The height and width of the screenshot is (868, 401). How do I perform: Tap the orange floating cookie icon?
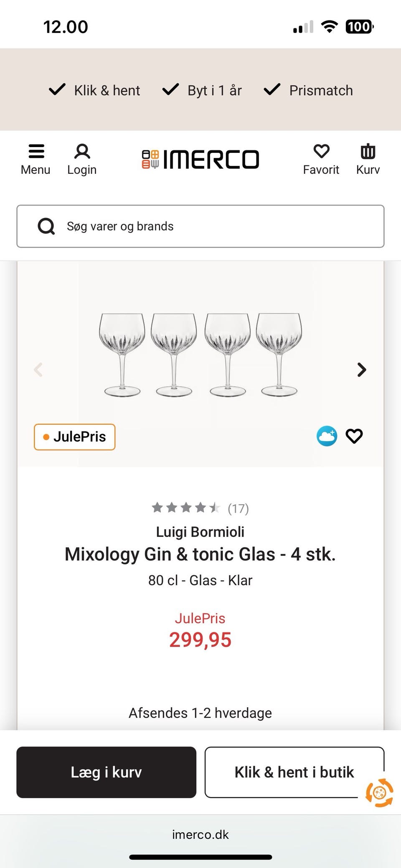(x=379, y=792)
